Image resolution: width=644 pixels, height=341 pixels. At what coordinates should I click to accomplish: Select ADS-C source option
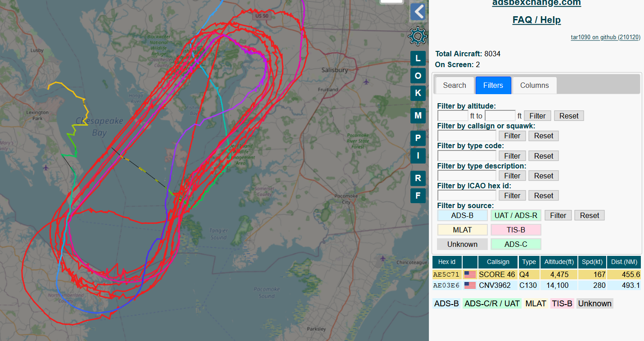[x=516, y=244]
